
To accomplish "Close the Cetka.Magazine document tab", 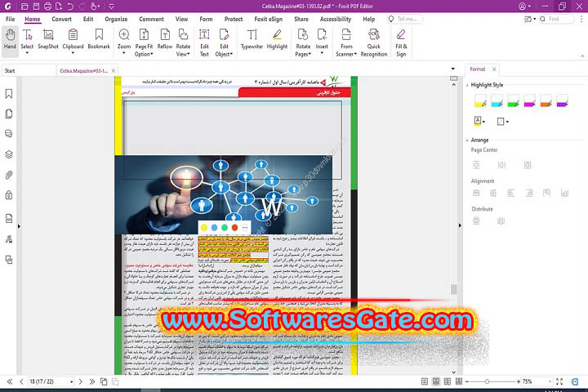I will (x=114, y=70).
